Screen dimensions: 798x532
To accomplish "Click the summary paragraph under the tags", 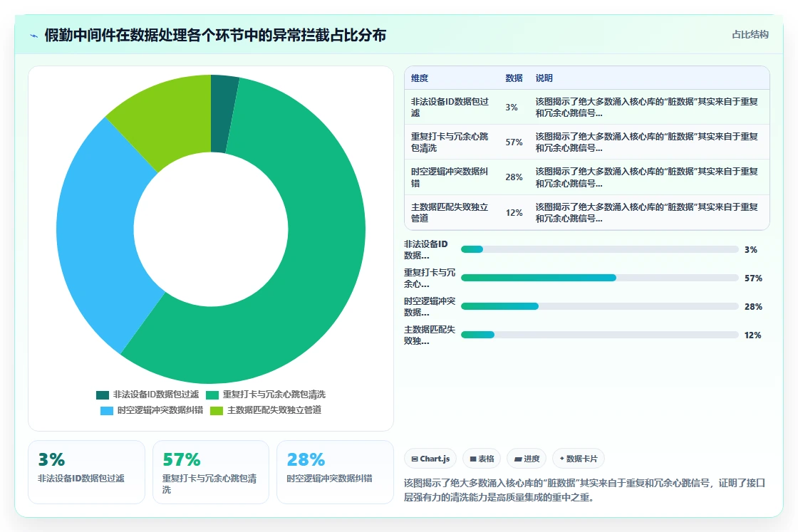I will point(585,490).
